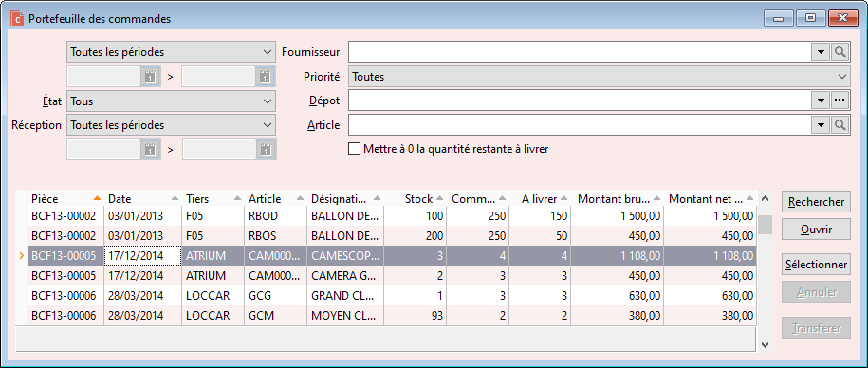
Task: Open the Dépot ellipsis browse button
Action: click(840, 101)
